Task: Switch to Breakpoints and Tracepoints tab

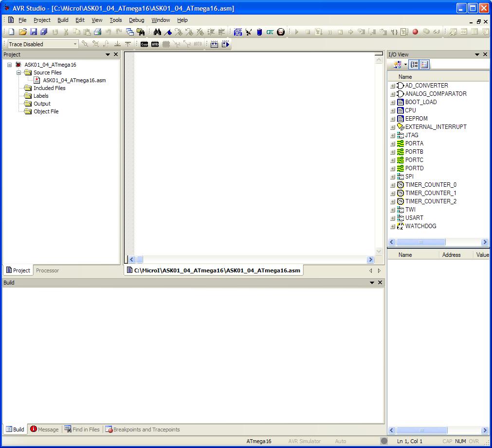Action: pyautogui.click(x=143, y=429)
